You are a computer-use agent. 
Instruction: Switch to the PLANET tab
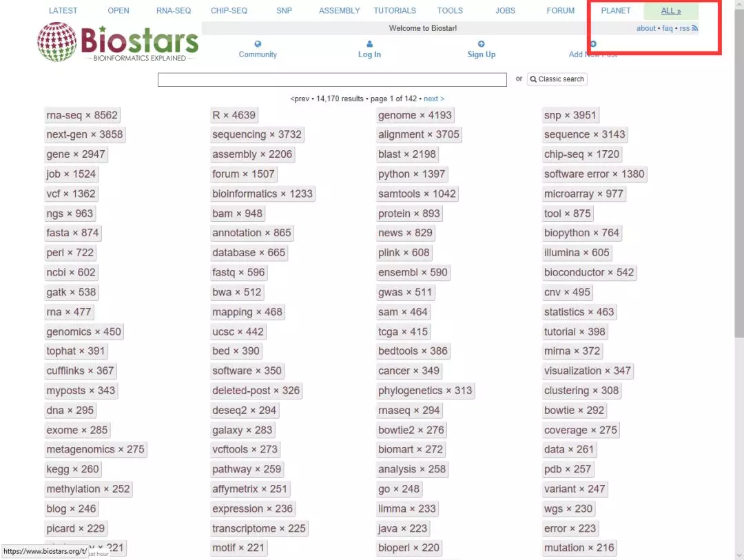point(616,10)
